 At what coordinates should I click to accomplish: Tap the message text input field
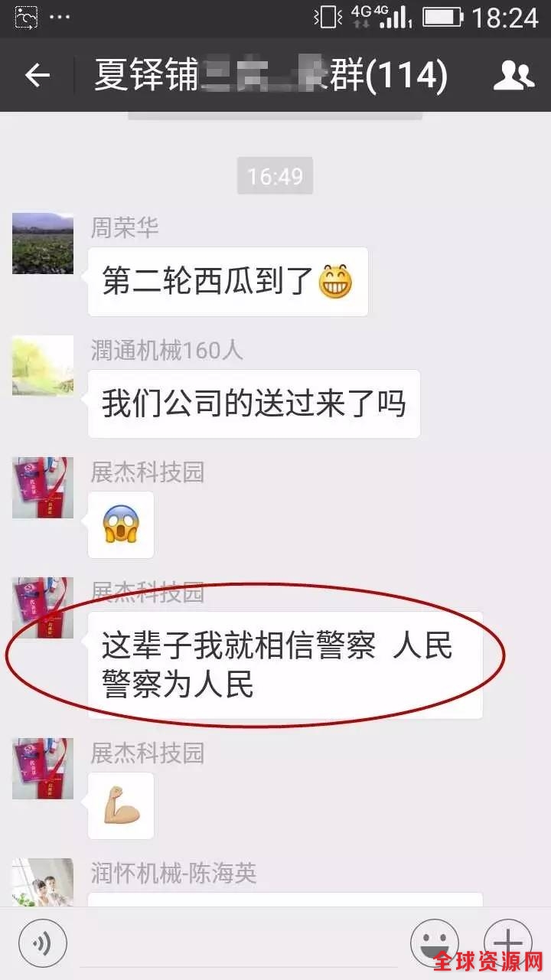coord(237,943)
